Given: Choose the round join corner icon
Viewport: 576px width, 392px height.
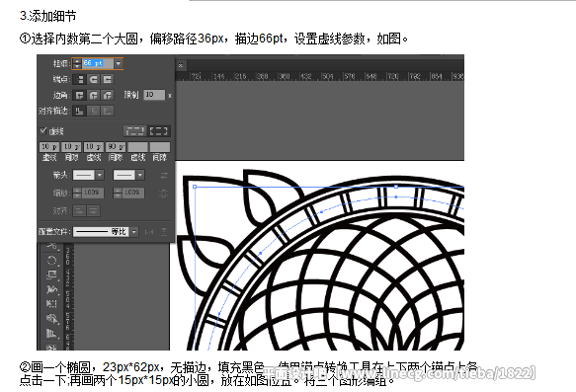Looking at the screenshot, I should [x=93, y=96].
